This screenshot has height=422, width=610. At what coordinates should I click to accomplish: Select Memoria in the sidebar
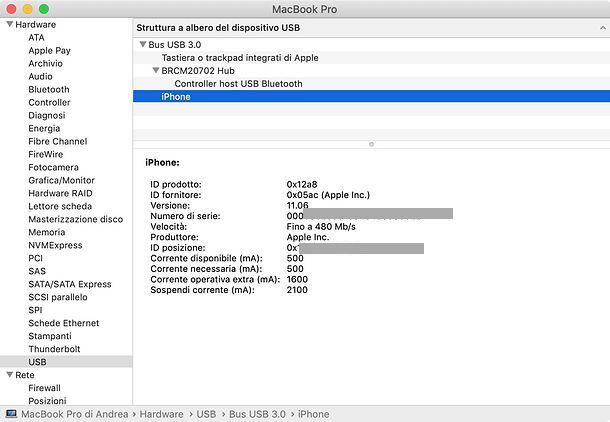point(47,232)
